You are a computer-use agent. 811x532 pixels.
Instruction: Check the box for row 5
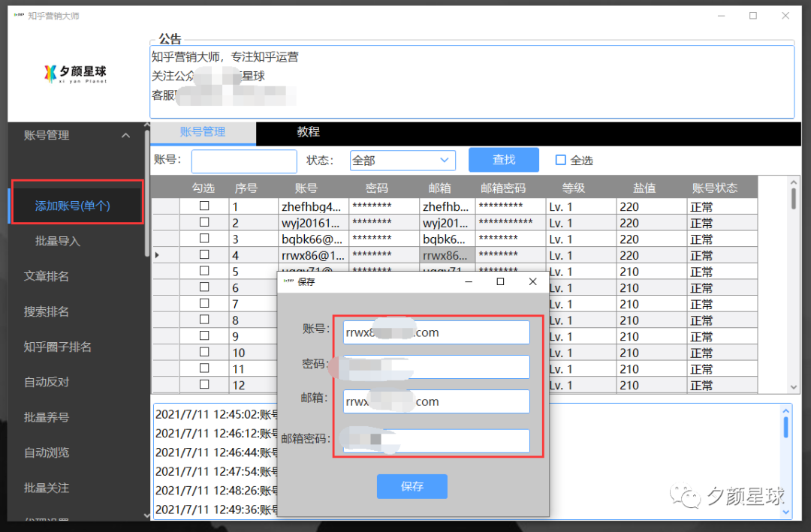[x=204, y=270]
